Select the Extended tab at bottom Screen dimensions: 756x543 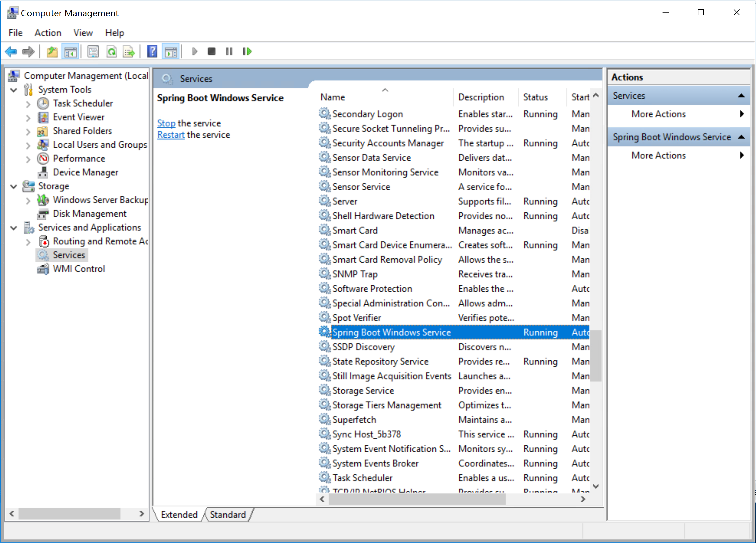[x=179, y=515]
